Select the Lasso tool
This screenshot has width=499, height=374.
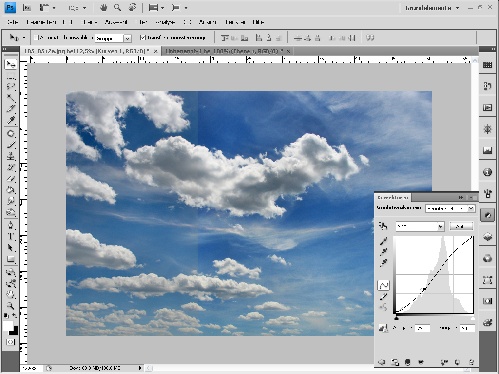pyautogui.click(x=10, y=87)
